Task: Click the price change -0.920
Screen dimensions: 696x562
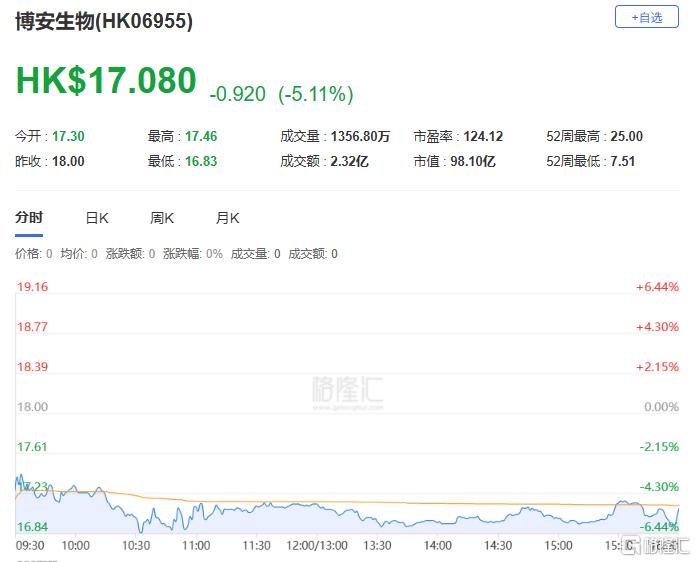Action: point(237,94)
